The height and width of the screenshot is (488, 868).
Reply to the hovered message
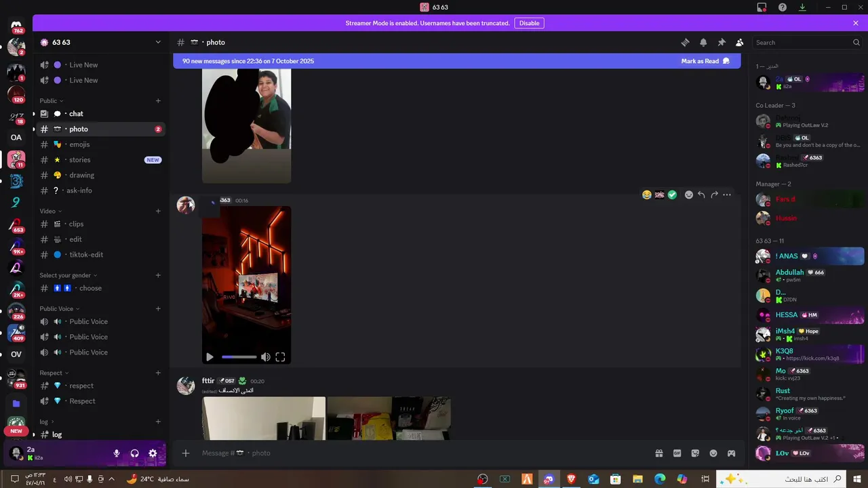[702, 195]
